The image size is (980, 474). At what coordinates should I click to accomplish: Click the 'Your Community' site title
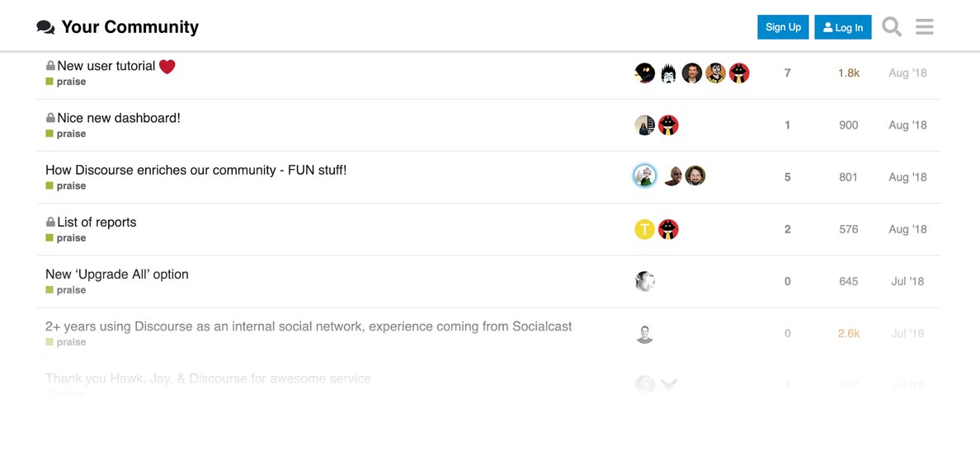click(130, 27)
